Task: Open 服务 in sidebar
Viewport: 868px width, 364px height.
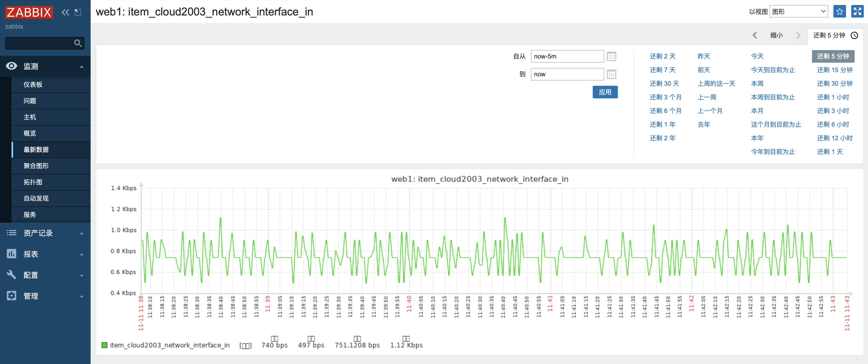Action: (x=51, y=214)
